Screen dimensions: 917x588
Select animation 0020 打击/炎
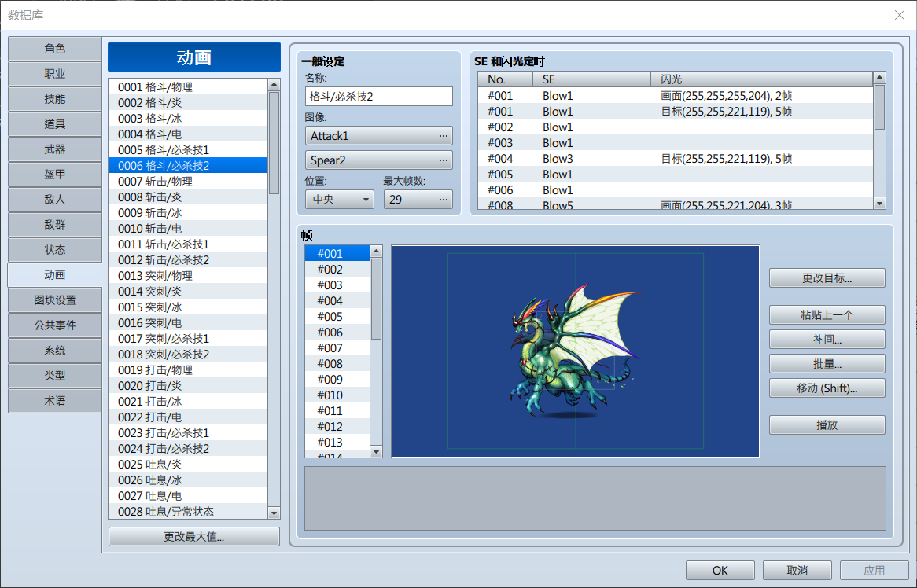188,386
